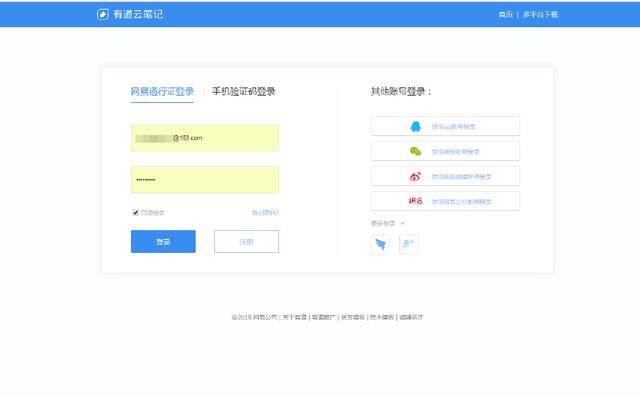Click the blue 登录 button
Image resolution: width=640 pixels, height=397 pixels.
pos(163,242)
